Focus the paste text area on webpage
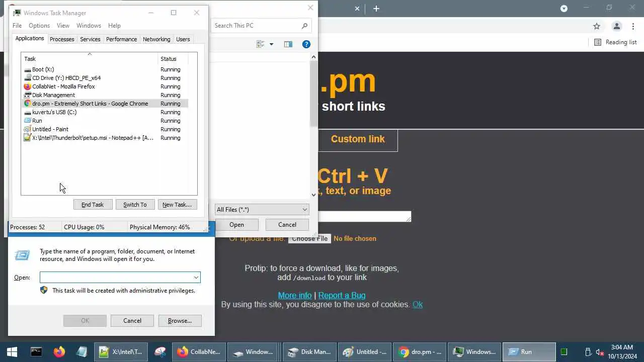The height and width of the screenshot is (362, 644). tap(364, 216)
